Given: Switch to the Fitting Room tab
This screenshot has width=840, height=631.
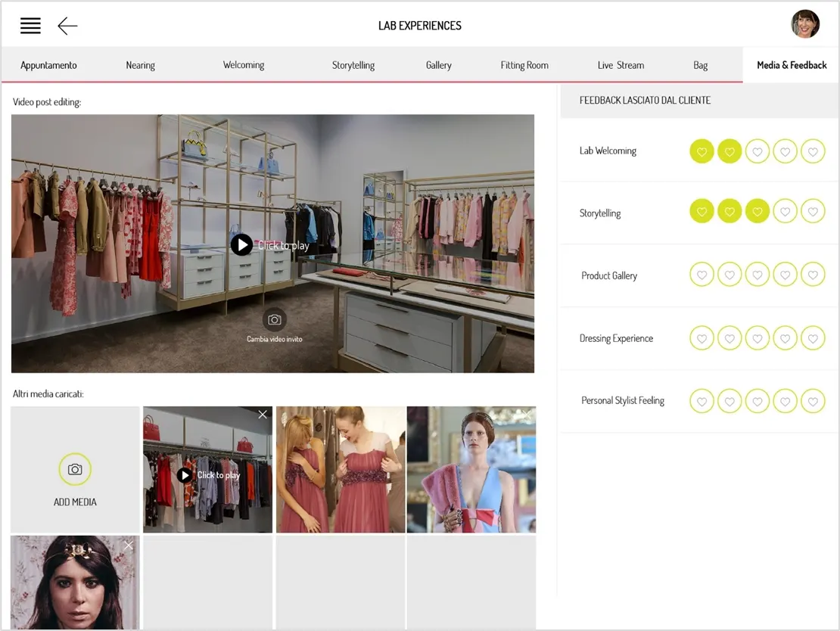Looking at the screenshot, I should click(x=524, y=65).
